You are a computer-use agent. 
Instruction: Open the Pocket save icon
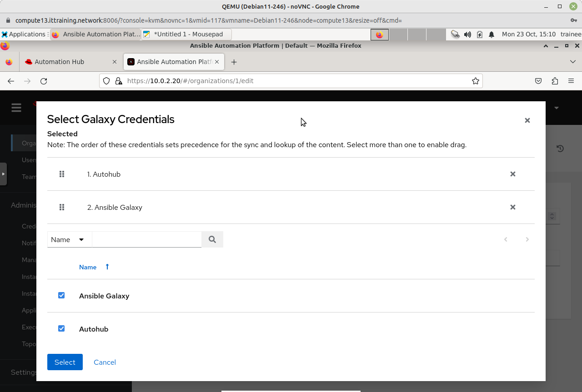[x=538, y=81]
